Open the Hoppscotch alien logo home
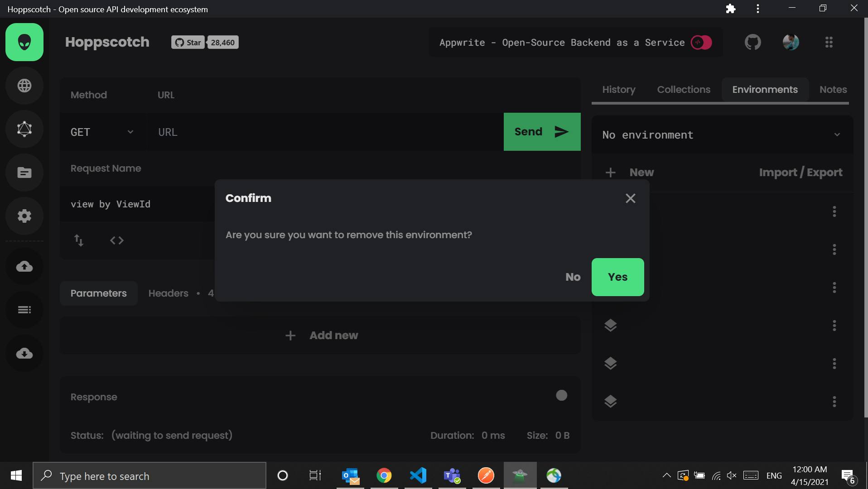The width and height of the screenshot is (868, 489). point(24,42)
